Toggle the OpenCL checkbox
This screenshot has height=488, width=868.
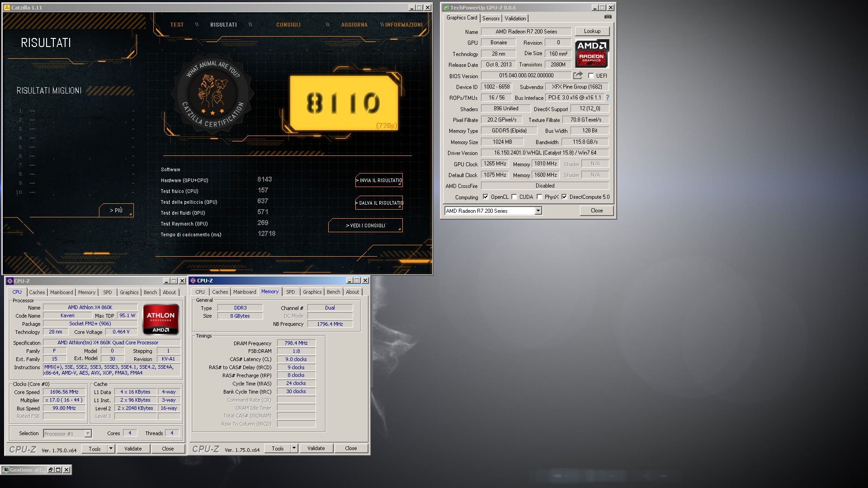(486, 197)
